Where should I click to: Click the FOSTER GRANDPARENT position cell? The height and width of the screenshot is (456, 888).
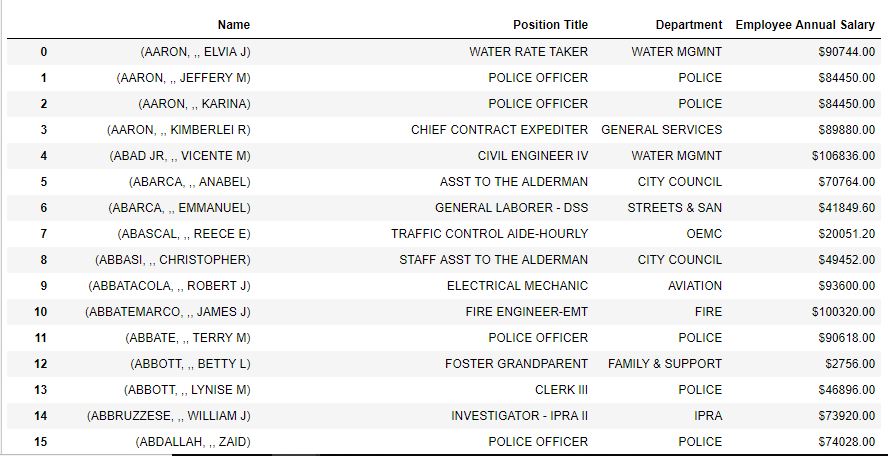516,364
